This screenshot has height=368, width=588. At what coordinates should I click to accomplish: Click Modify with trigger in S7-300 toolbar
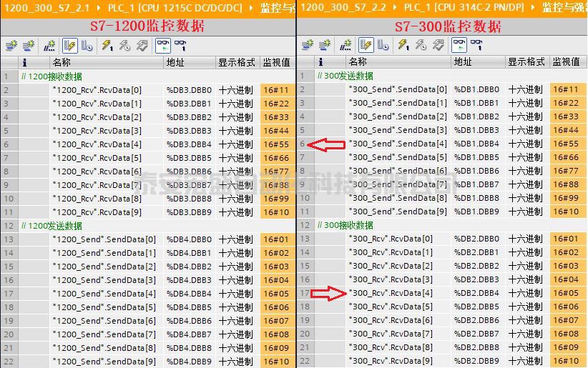[x=420, y=45]
